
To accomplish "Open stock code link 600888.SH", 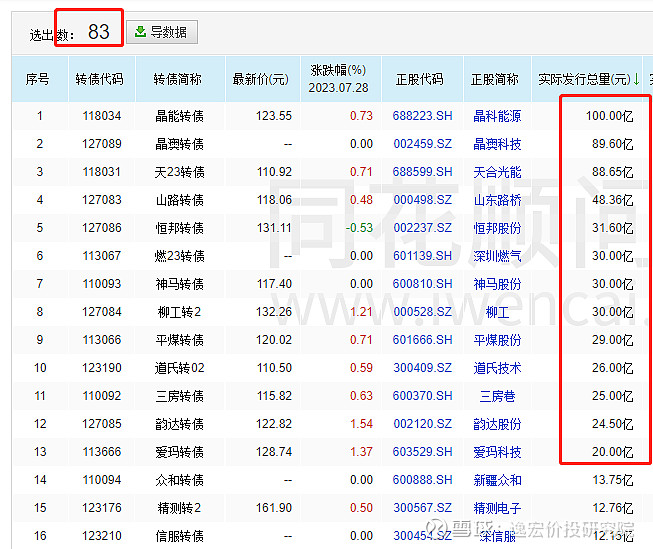I will tap(422, 480).
